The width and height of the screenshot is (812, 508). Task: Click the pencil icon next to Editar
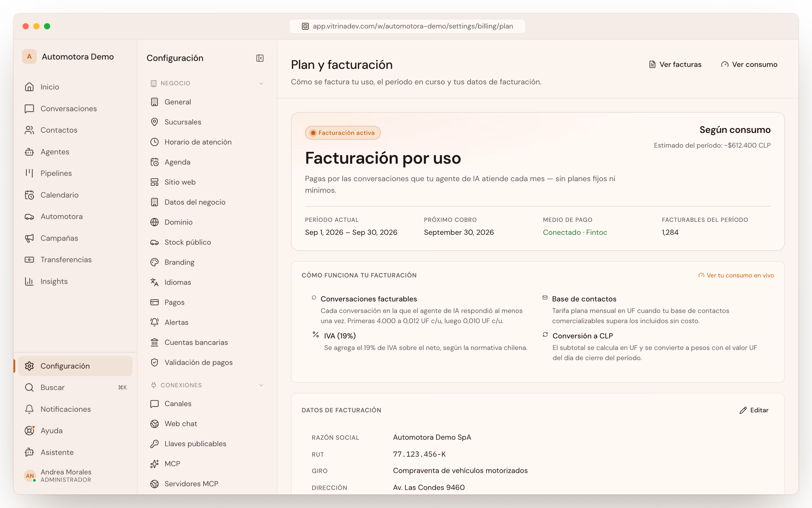click(743, 410)
